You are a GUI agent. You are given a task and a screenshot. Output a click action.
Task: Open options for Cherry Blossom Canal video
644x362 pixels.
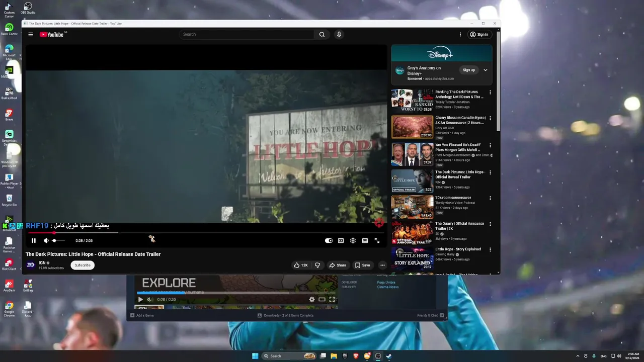(490, 118)
